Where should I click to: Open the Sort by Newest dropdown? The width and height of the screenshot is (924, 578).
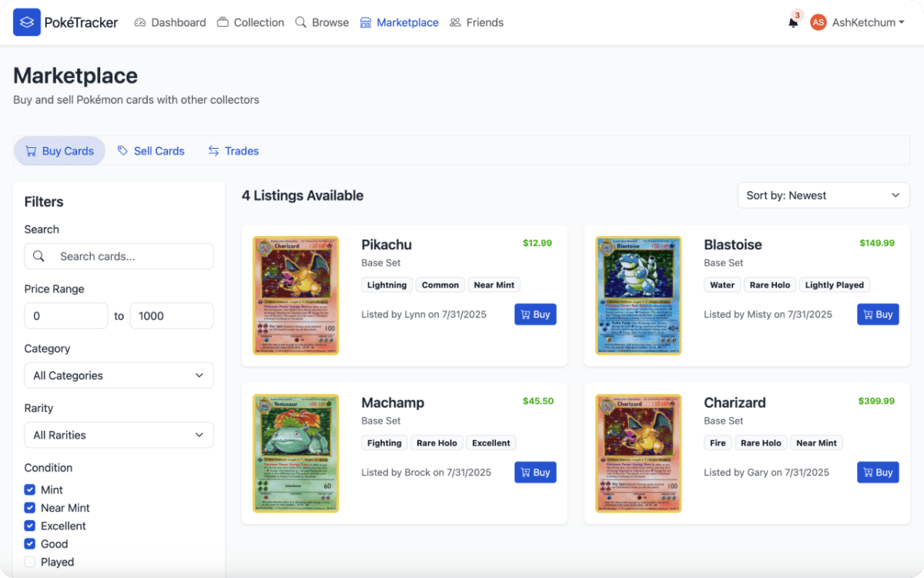(822, 195)
